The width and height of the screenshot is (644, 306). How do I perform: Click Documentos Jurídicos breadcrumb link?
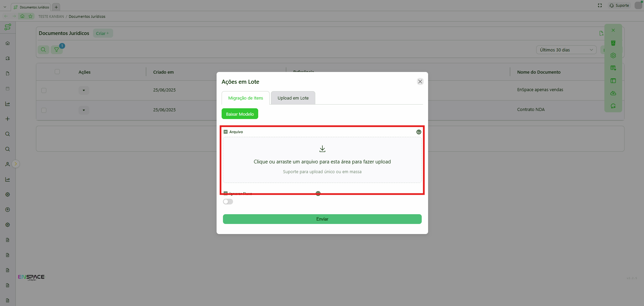click(x=87, y=16)
